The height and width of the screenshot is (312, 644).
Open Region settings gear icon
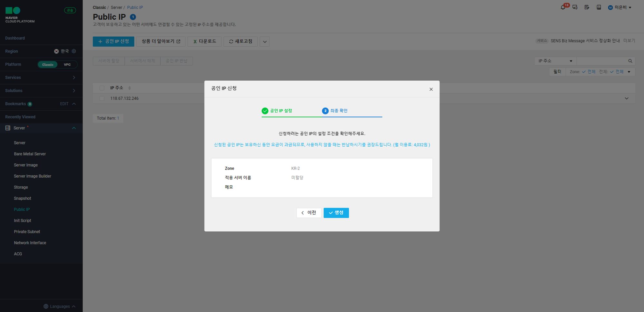point(74,51)
